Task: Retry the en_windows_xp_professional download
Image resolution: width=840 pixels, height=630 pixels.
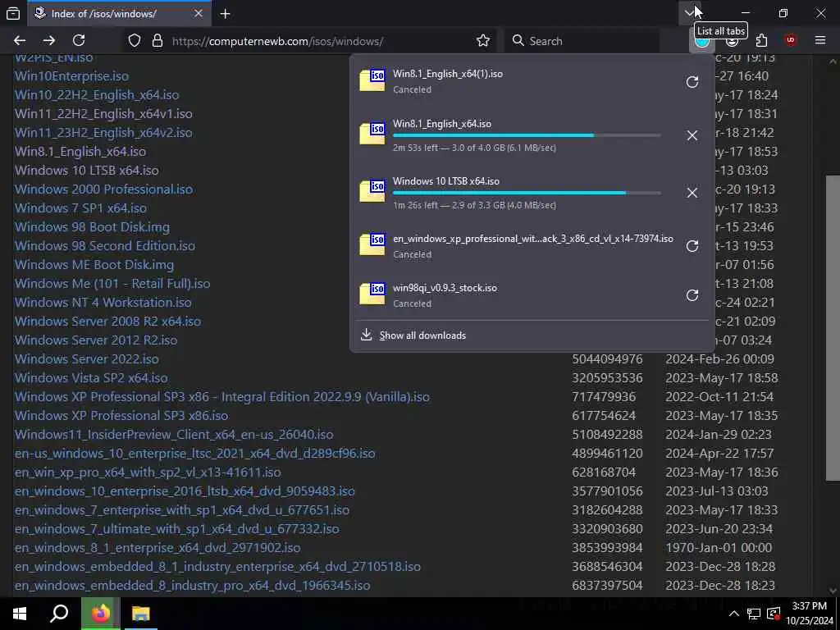Action: pyautogui.click(x=692, y=246)
